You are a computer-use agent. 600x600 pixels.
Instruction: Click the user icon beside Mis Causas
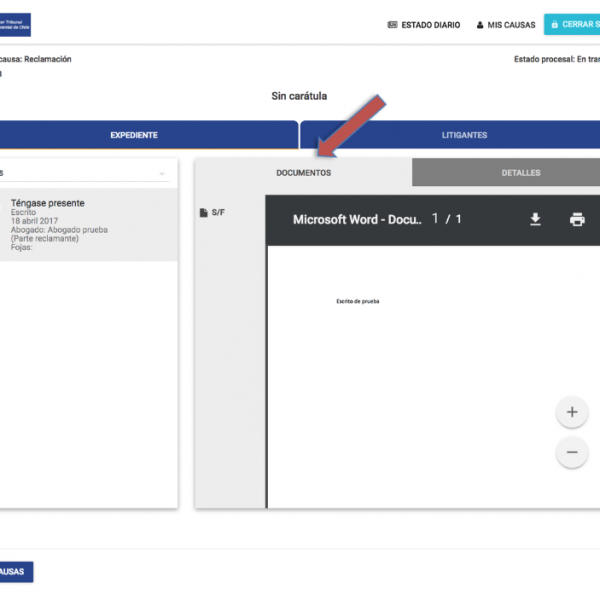click(480, 25)
